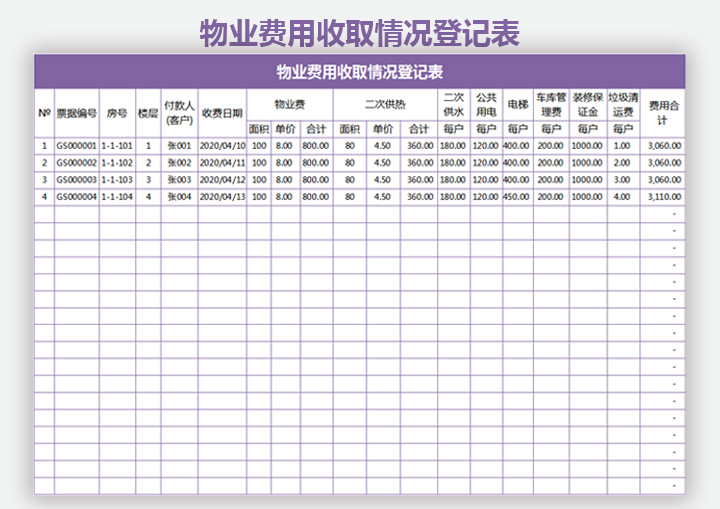Click 单价 sub-header under 物业费
Viewport: 720px width, 509px height.
tap(286, 129)
